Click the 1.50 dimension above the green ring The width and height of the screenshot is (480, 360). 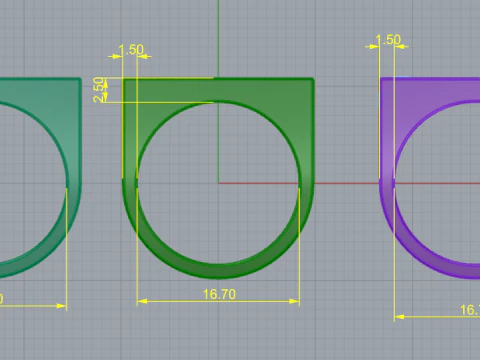pyautogui.click(x=131, y=50)
